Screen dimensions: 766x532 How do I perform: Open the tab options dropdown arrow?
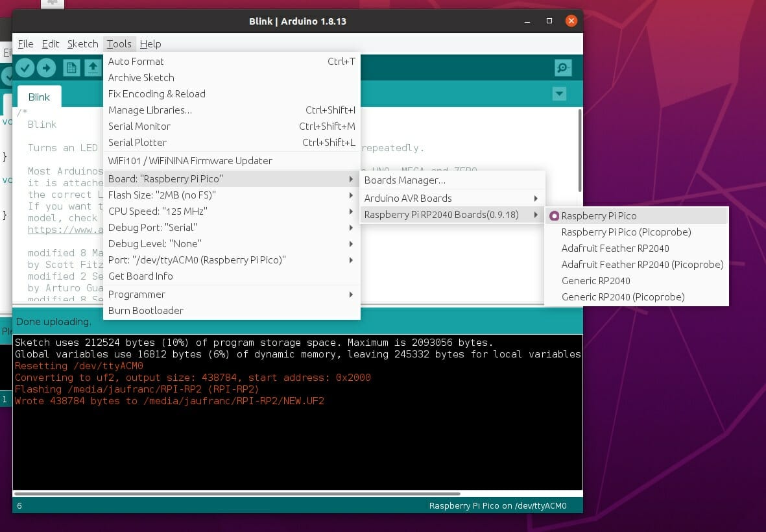point(559,94)
